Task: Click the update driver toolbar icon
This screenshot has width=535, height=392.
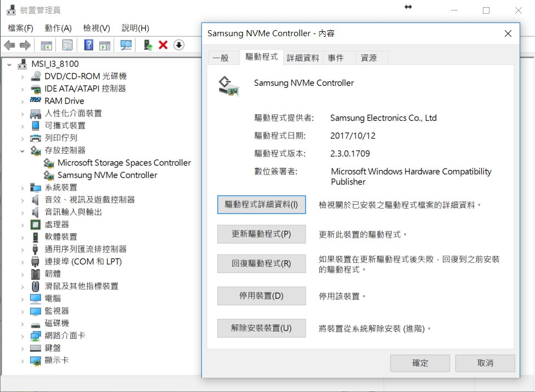Action: click(x=148, y=45)
